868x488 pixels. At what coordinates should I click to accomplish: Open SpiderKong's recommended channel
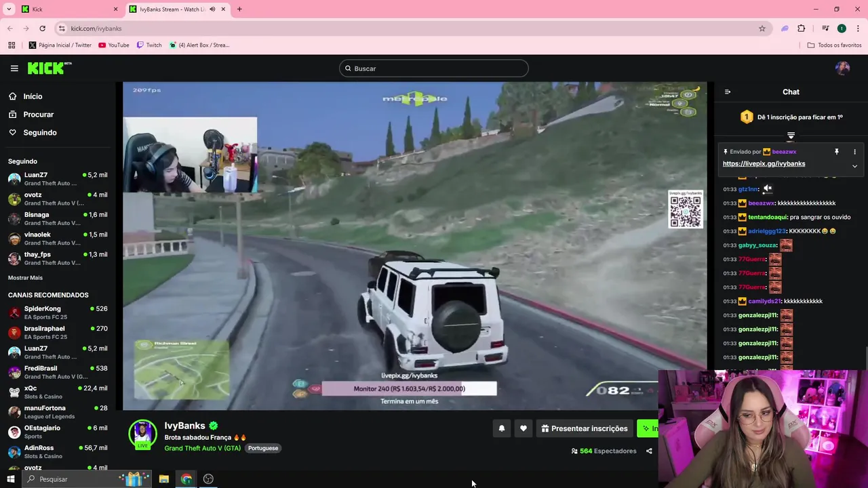(58, 312)
